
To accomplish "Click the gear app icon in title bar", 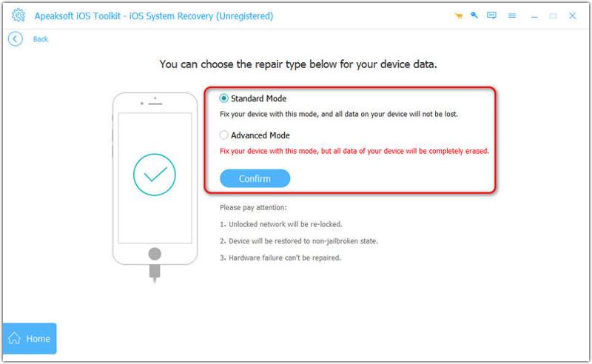I will point(18,16).
